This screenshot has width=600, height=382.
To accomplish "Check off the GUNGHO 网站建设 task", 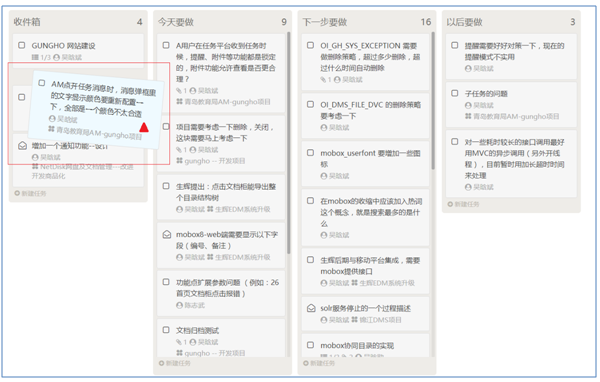I will [22, 45].
